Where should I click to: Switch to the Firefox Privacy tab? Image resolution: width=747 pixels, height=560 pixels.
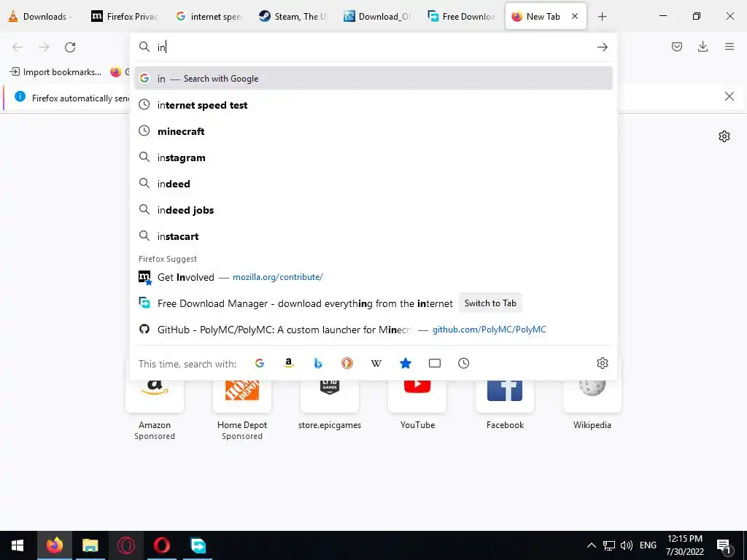coord(125,16)
